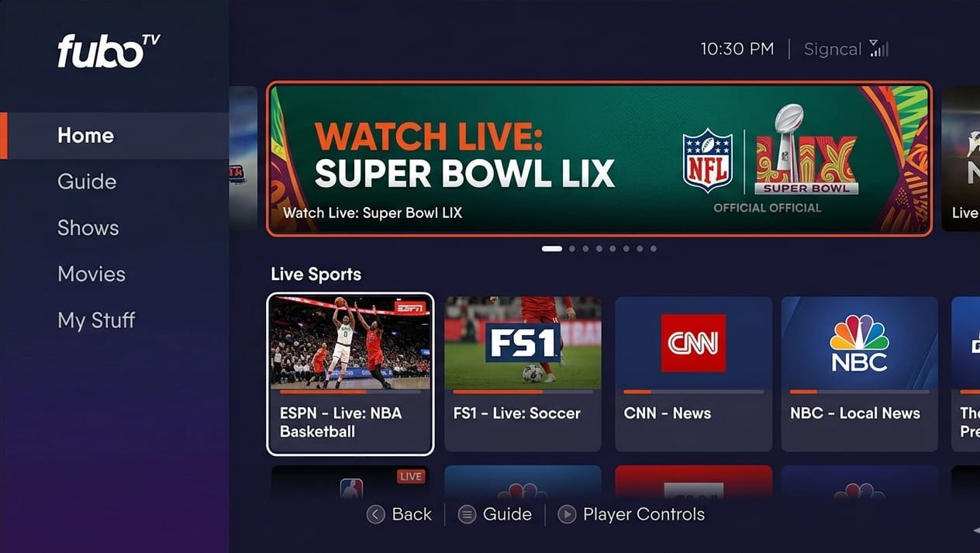Click the fuboTV logo
The width and height of the screenshot is (980, 553).
click(x=109, y=51)
